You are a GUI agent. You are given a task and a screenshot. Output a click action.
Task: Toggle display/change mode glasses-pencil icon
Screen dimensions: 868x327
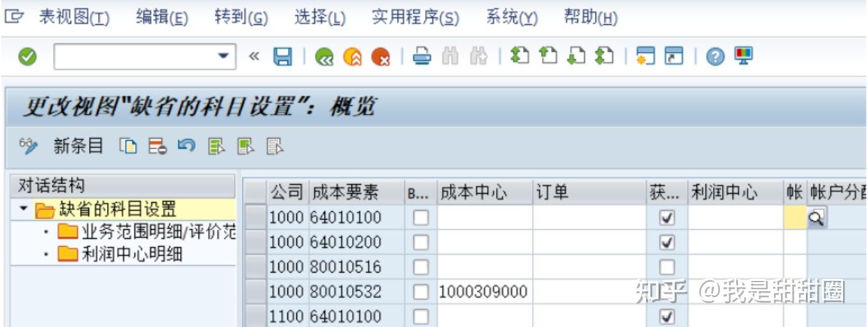(28, 146)
